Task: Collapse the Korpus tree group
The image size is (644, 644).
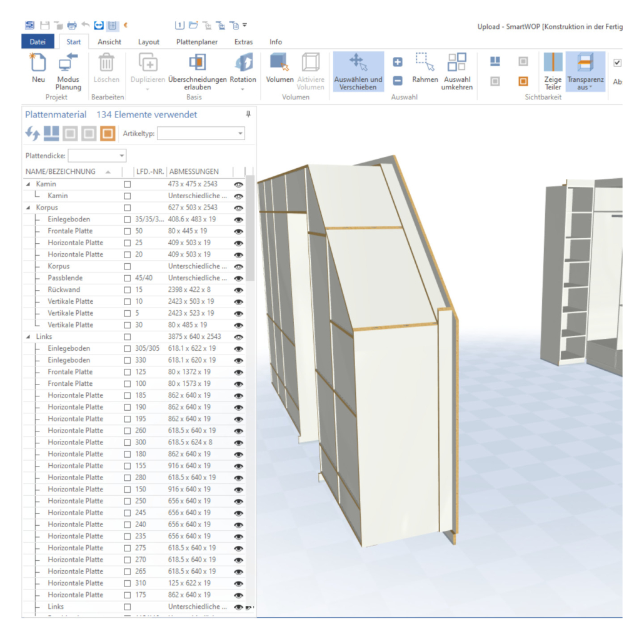Action: click(x=28, y=208)
